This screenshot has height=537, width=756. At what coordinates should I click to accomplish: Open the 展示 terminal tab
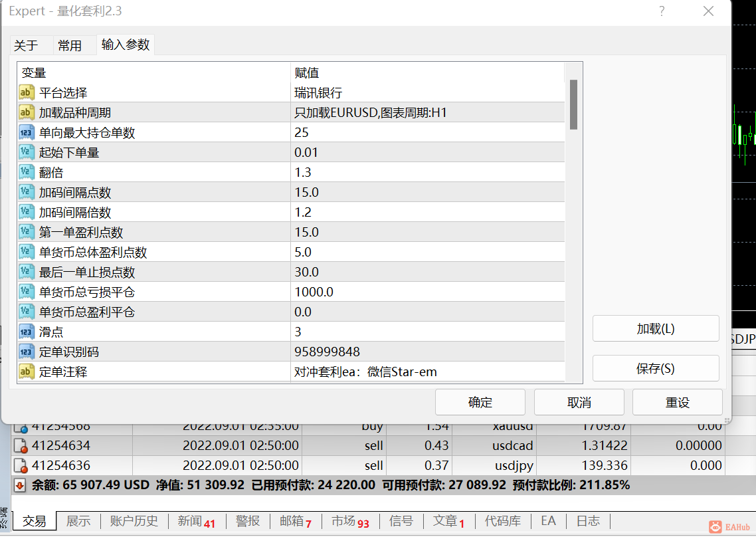tap(78, 521)
